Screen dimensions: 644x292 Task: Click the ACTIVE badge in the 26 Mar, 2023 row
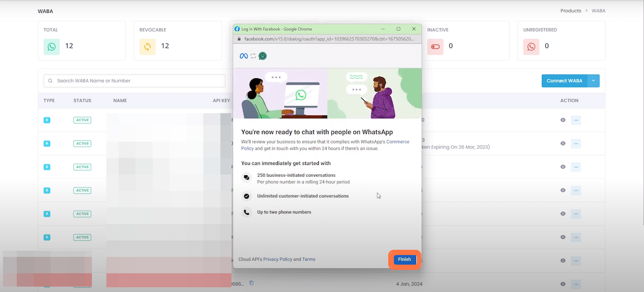(82, 144)
